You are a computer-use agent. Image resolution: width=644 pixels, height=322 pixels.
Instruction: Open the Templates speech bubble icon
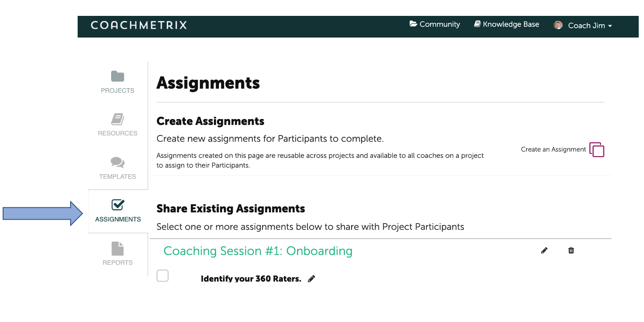coord(117,162)
